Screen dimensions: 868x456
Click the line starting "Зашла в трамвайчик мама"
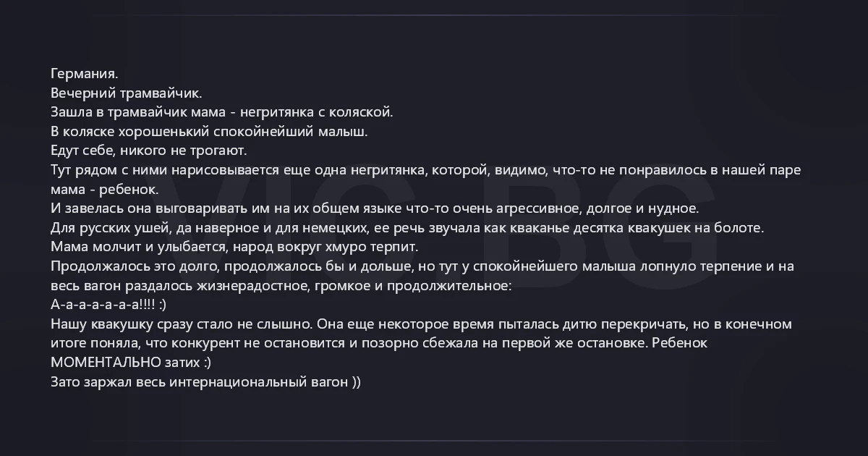222,112
